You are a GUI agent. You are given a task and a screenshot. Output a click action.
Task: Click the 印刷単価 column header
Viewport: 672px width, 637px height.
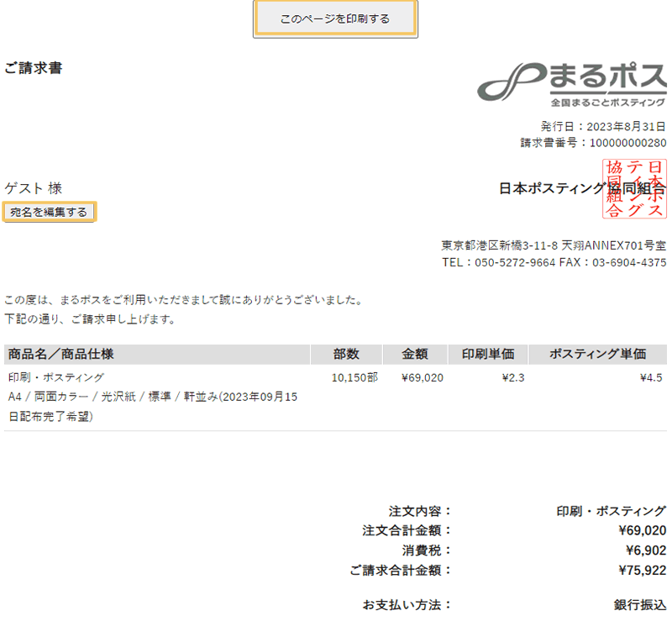[x=488, y=354]
